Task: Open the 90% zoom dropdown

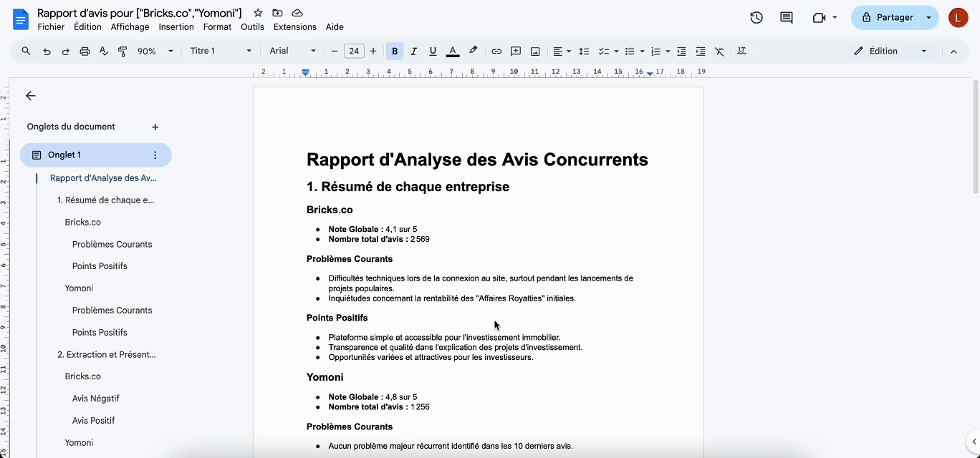Action: pos(155,51)
